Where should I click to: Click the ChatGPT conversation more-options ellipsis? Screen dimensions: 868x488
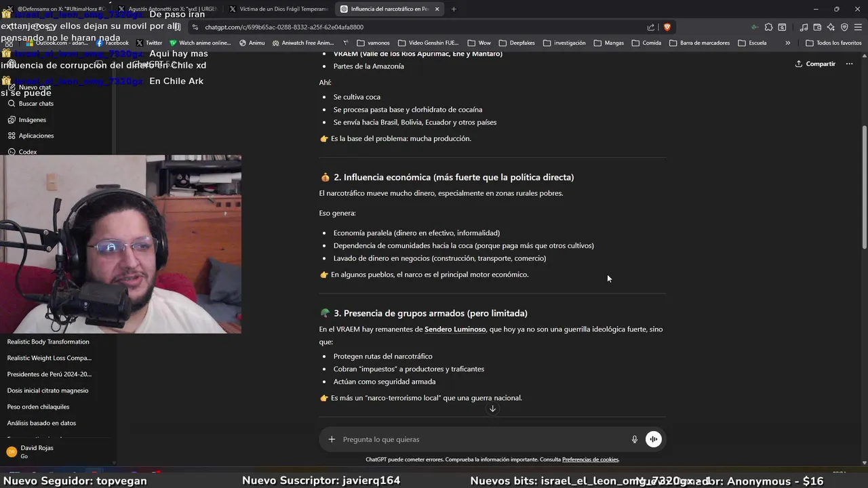849,64
